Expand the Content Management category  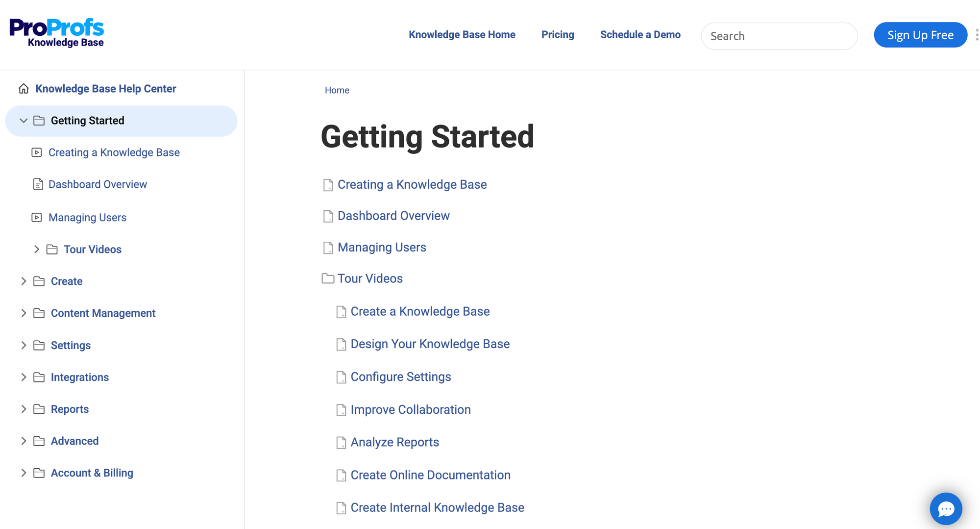tap(24, 313)
